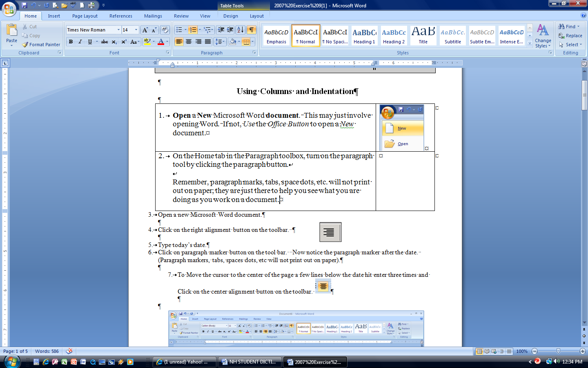Click the vertical scrollbar thumb

point(584,95)
